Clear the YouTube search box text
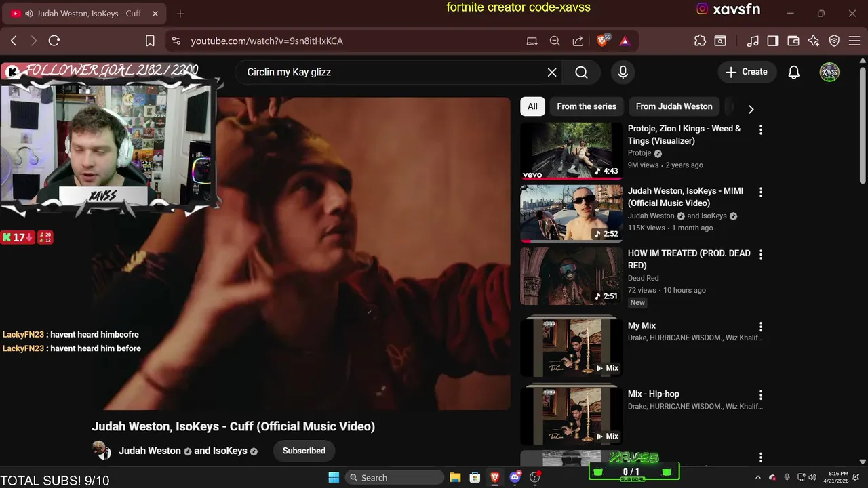This screenshot has height=488, width=868. click(x=552, y=72)
